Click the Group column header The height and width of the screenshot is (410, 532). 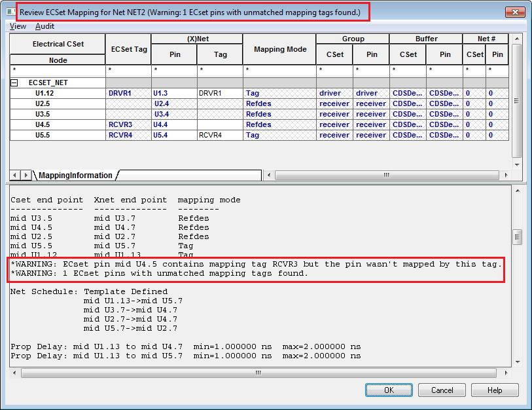[x=353, y=39]
